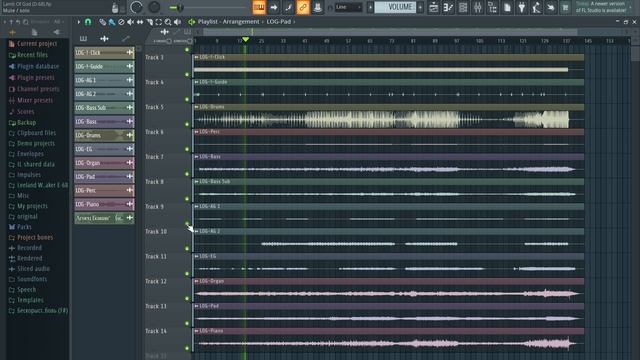
Task: Select the Zoom magnifier tool
Action: [168, 22]
